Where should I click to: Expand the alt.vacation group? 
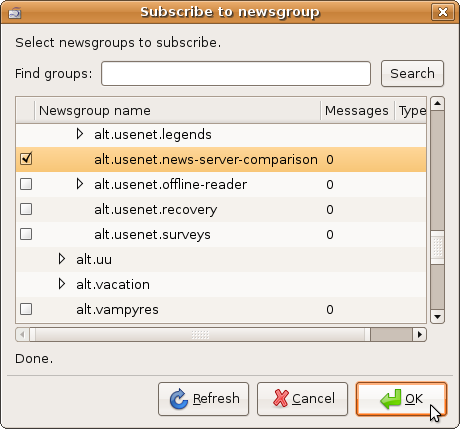[x=62, y=284]
